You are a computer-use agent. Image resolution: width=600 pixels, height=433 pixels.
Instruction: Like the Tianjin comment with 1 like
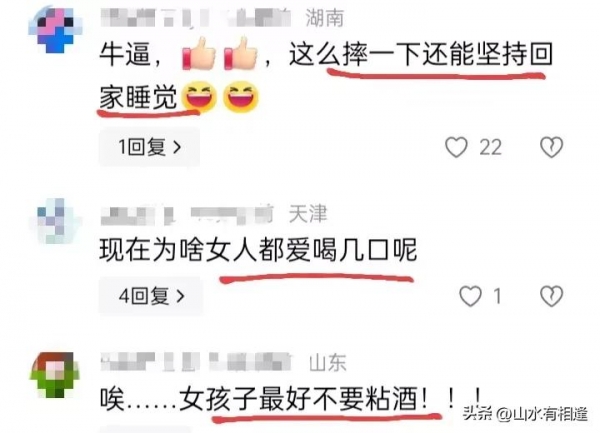[470, 296]
